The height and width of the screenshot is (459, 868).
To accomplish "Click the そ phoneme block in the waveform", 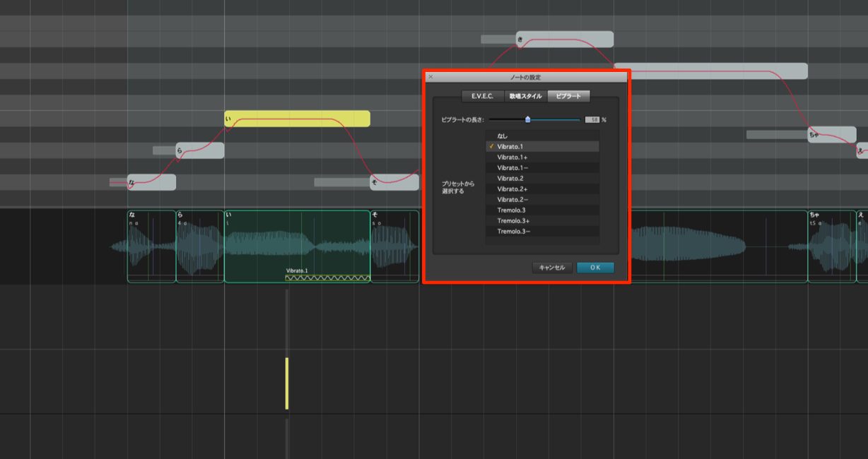I will 394,246.
